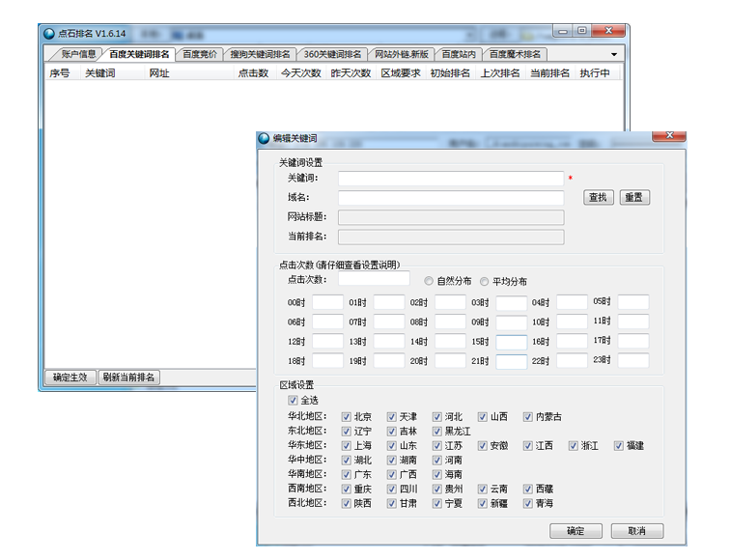Image resolution: width=730 pixels, height=560 pixels.
Task: Toggle the 全选 checkbox
Action: click(x=293, y=400)
